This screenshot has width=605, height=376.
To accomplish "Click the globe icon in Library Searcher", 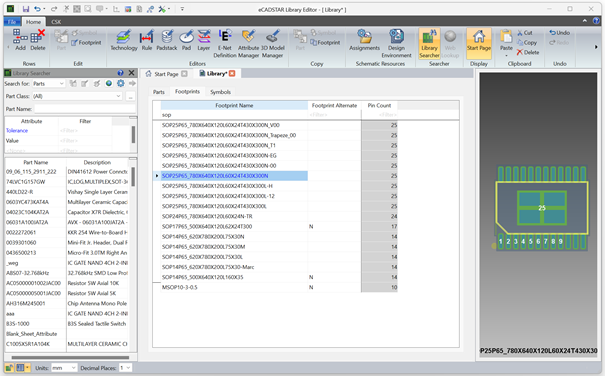I will click(109, 83).
